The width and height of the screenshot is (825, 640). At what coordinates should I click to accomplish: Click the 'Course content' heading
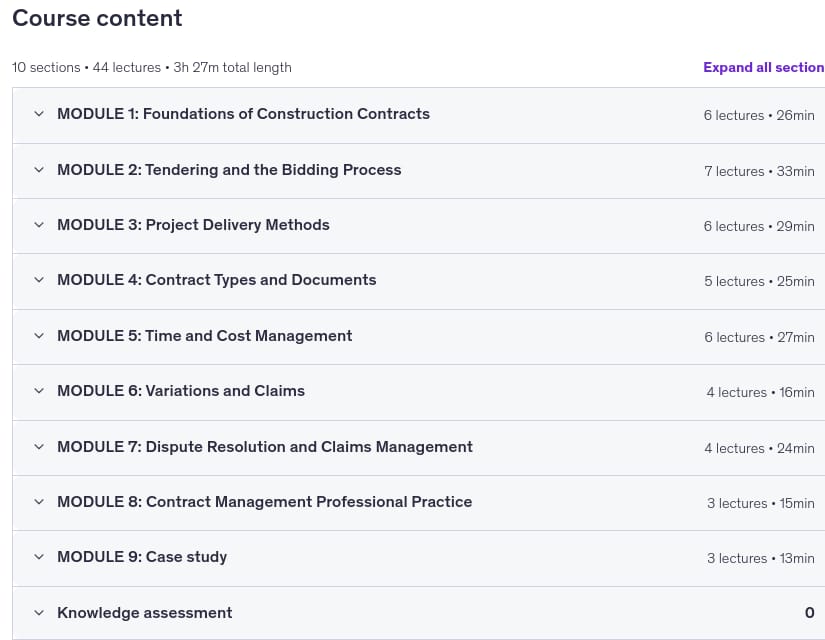coord(97,18)
